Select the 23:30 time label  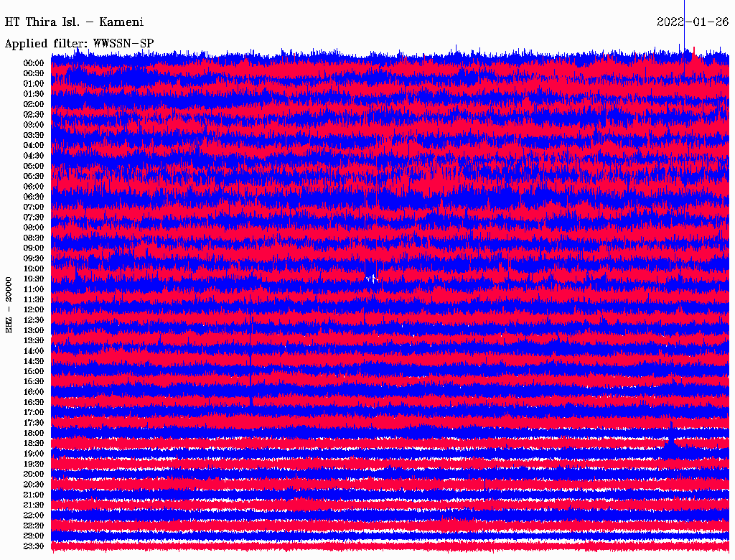point(34,546)
